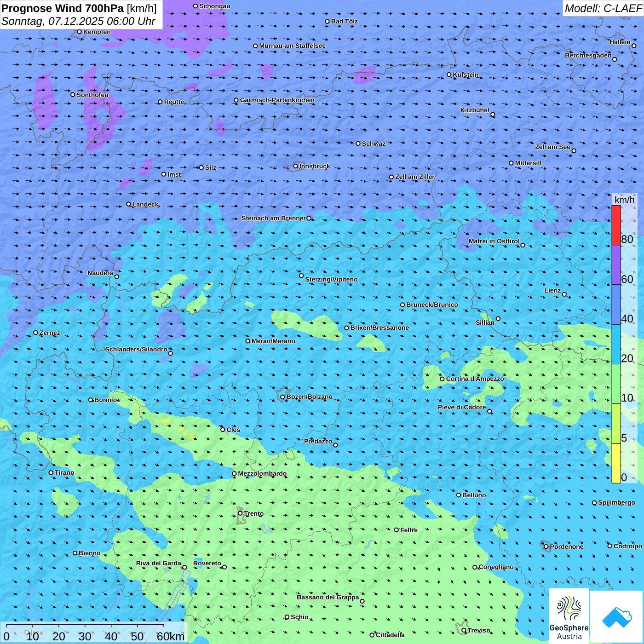Click the 'Belluno' label

coord(474,495)
